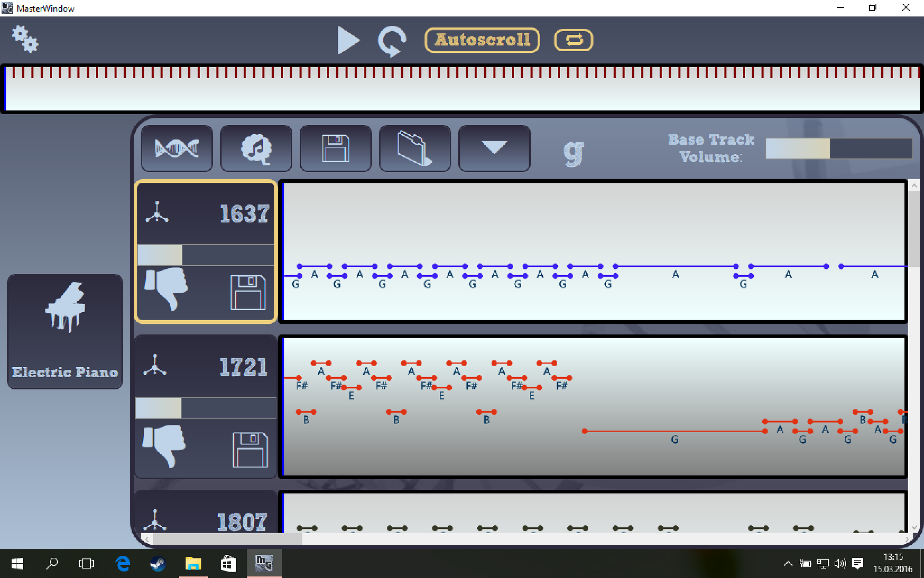The height and width of the screenshot is (578, 924).
Task: Expand the down-arrow dropdown button
Action: tap(494, 148)
